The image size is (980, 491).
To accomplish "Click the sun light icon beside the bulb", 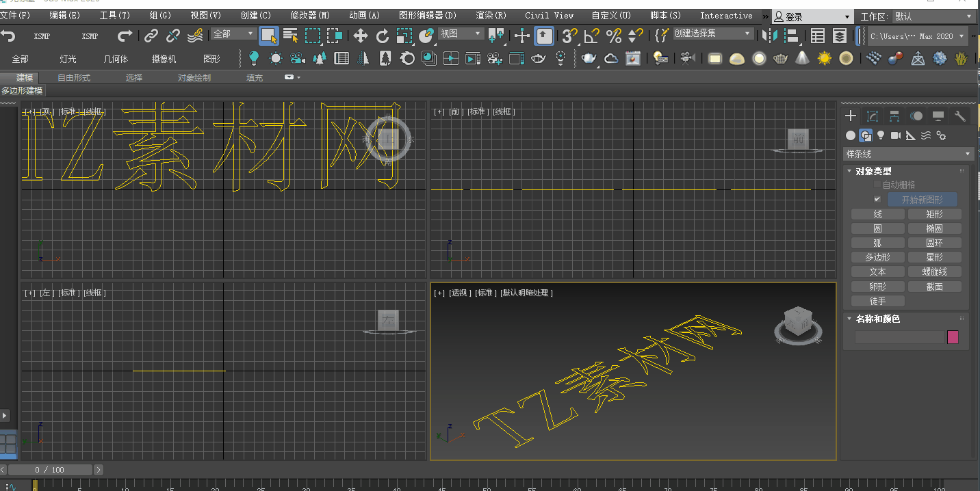I will pos(276,58).
